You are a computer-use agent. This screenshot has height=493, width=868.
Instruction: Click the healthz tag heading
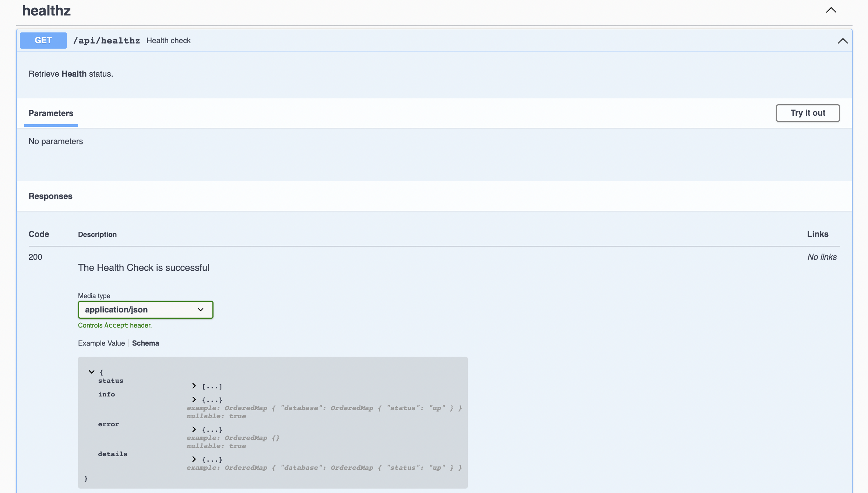pos(46,10)
